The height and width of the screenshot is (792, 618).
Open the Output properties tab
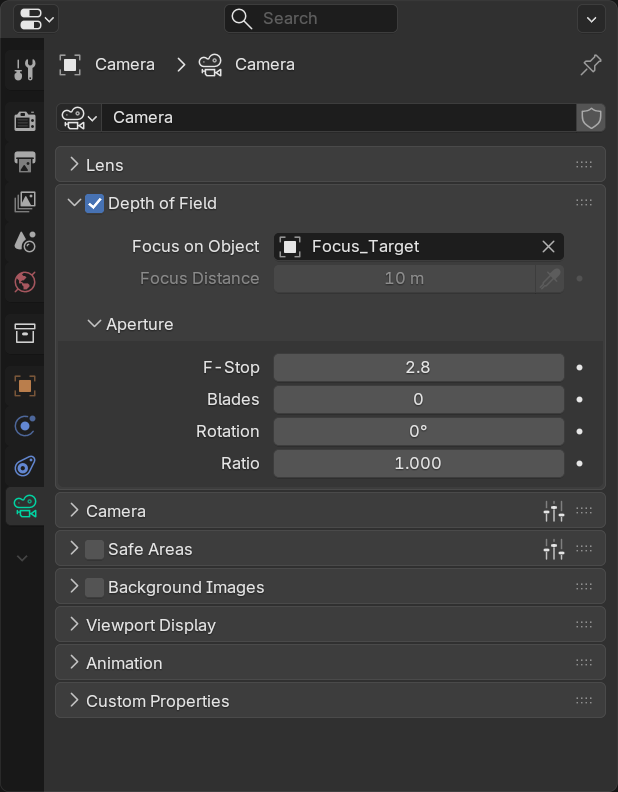pyautogui.click(x=25, y=162)
